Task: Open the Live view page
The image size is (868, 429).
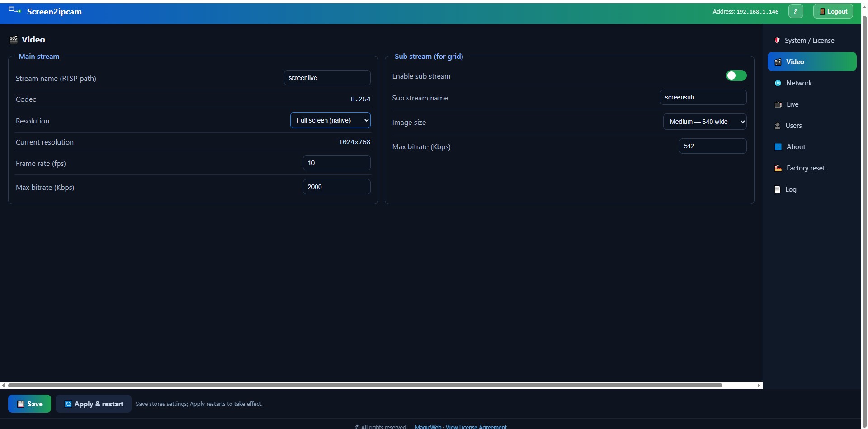Action: click(812, 104)
